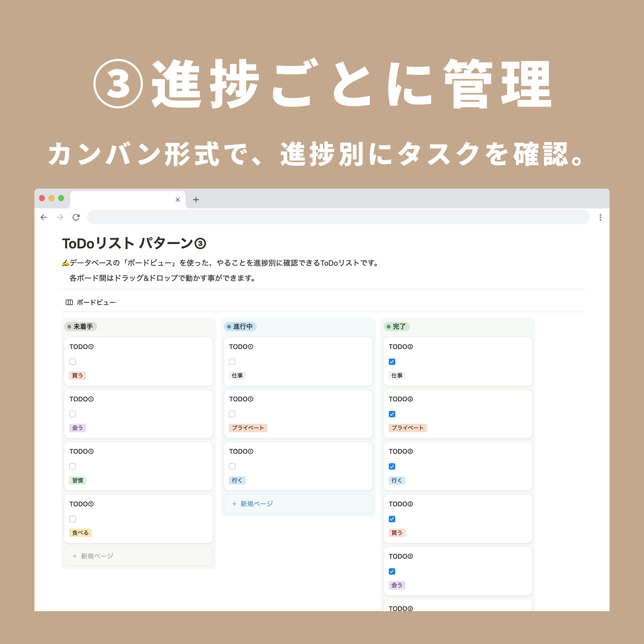644x644 pixels.
Task: Reload the page with refresh icon
Action: coord(76,217)
